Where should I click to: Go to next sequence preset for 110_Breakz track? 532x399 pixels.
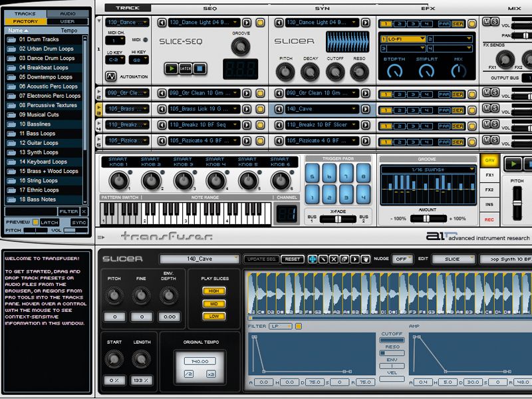(x=247, y=125)
